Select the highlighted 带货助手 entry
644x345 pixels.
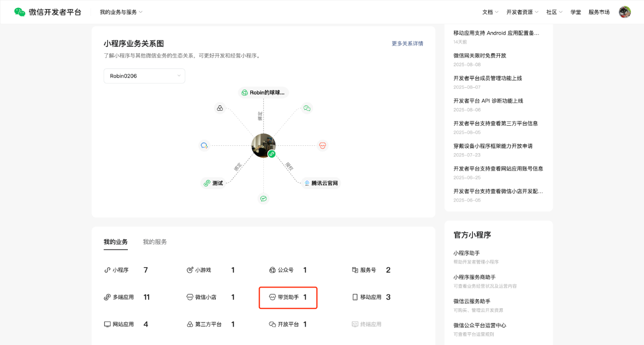point(288,298)
